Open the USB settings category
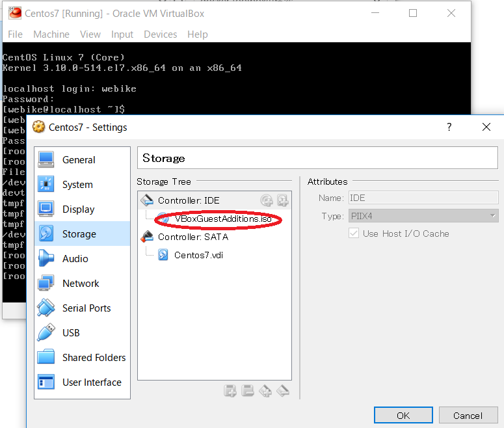 pyautogui.click(x=82, y=333)
